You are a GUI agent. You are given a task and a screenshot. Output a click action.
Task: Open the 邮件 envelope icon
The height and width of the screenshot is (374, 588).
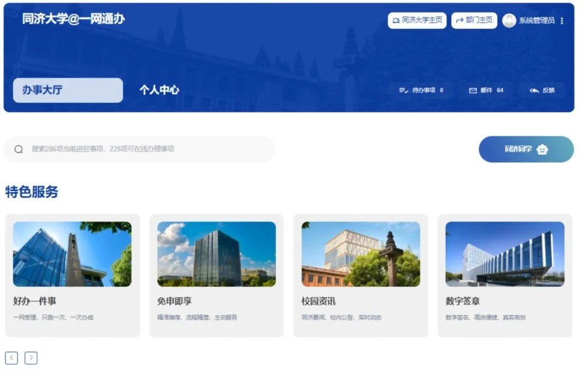tap(473, 91)
